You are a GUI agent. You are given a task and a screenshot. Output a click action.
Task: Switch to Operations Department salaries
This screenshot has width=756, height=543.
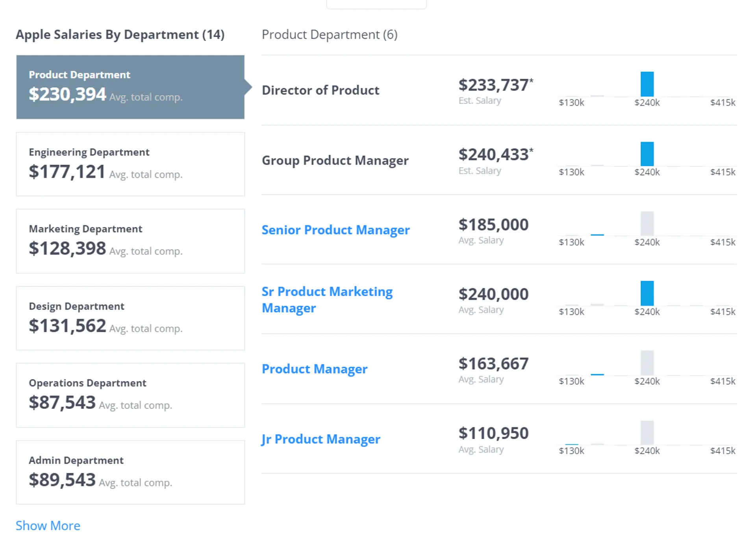[x=130, y=395]
